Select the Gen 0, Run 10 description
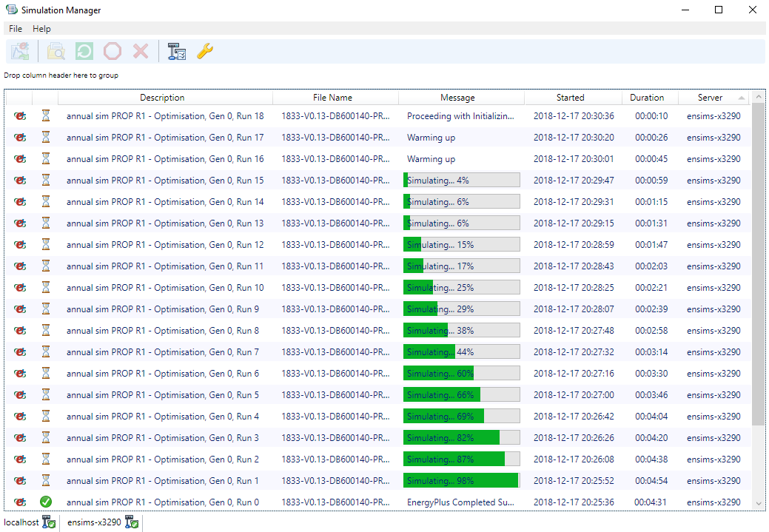769x532 pixels. (x=165, y=288)
